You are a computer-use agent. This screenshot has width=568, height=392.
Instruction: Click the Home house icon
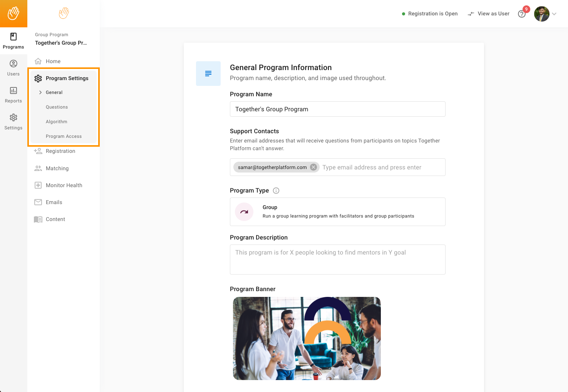tap(38, 61)
